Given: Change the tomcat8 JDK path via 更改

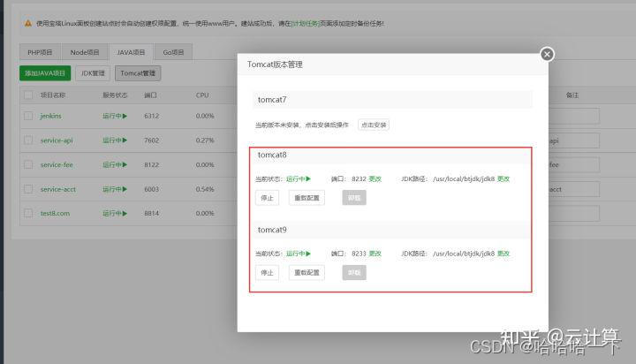Looking at the screenshot, I should tap(503, 178).
